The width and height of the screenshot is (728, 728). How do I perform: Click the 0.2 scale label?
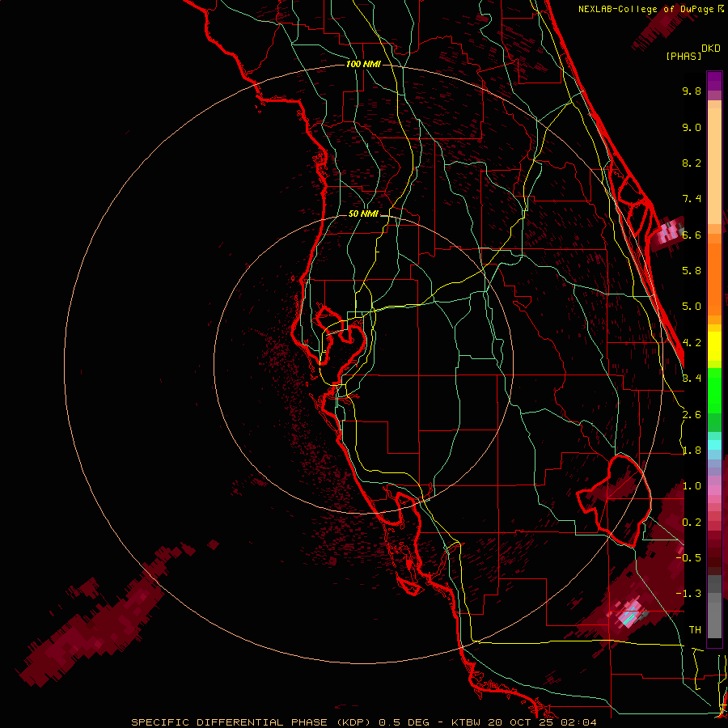pyautogui.click(x=692, y=522)
